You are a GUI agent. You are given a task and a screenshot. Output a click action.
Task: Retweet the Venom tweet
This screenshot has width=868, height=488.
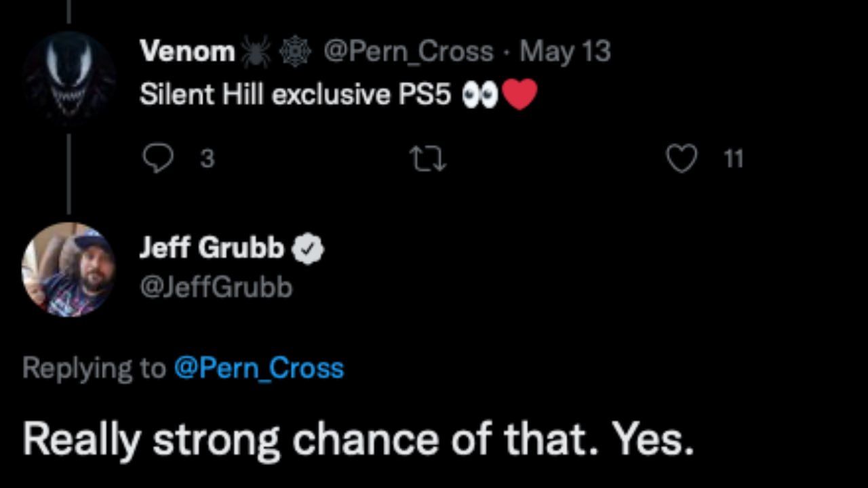pyautogui.click(x=429, y=159)
